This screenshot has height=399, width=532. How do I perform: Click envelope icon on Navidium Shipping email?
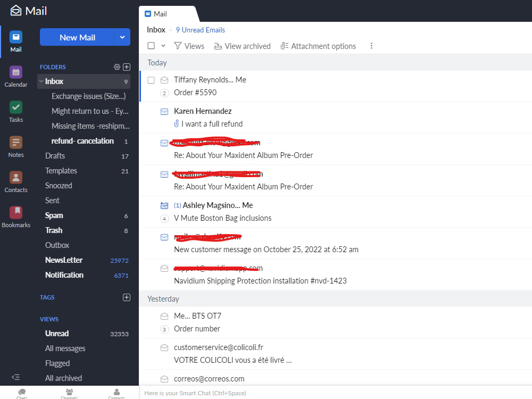[164, 268]
